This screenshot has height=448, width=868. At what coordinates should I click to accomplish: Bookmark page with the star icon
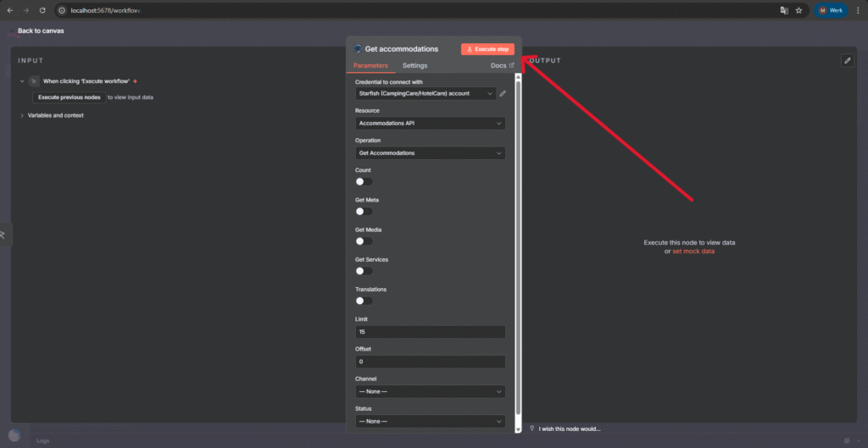pos(798,10)
